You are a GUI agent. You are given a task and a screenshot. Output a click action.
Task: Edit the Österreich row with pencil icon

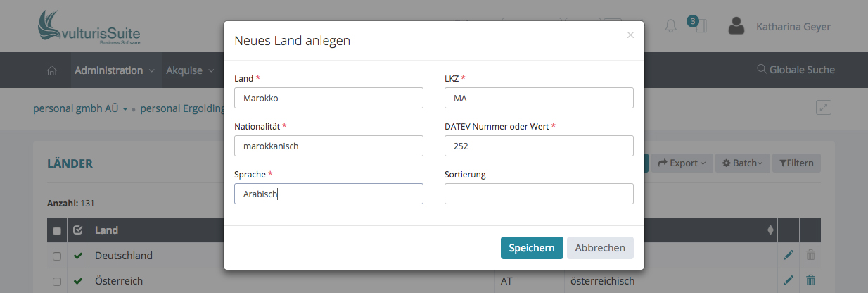point(789,280)
